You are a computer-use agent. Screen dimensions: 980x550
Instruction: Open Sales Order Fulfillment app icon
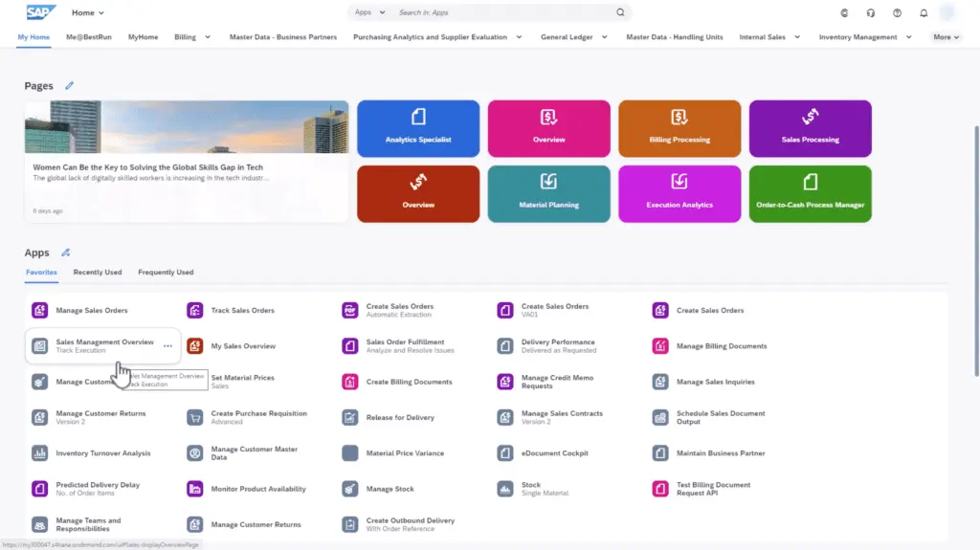click(x=350, y=345)
